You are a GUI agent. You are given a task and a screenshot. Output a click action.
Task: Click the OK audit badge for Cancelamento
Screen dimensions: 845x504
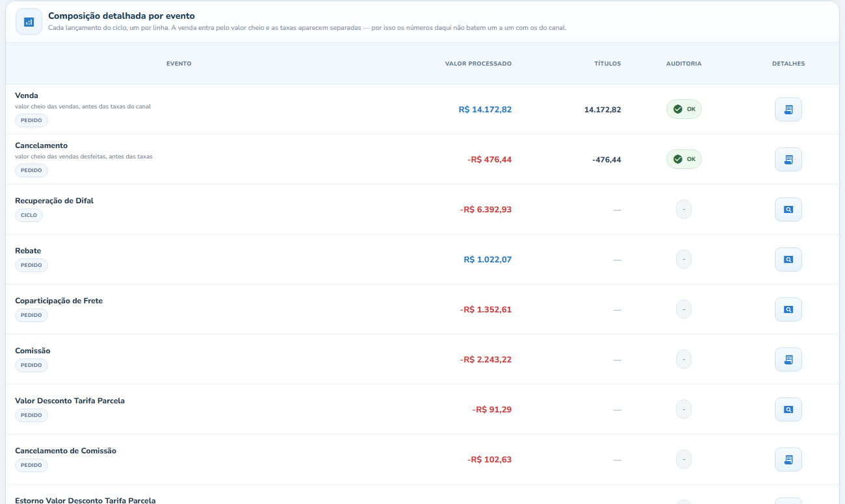point(684,159)
